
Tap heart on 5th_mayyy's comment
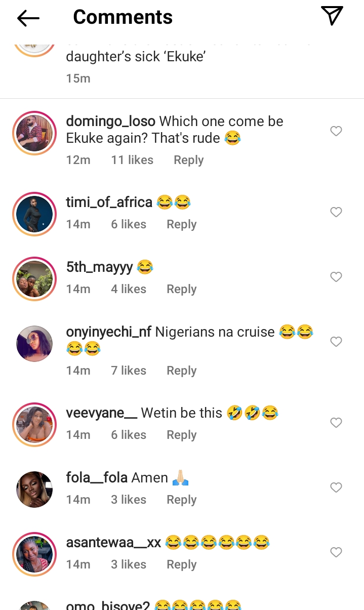(x=336, y=277)
